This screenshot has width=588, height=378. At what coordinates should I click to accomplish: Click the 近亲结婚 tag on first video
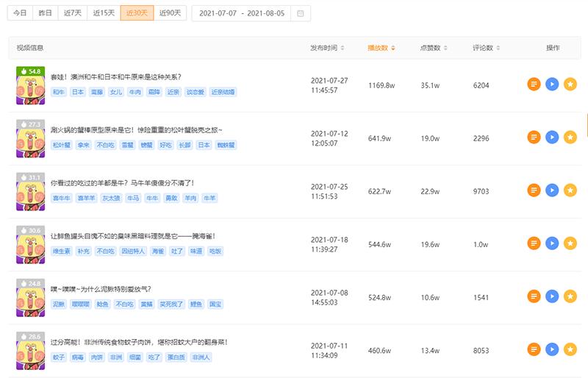click(x=223, y=93)
